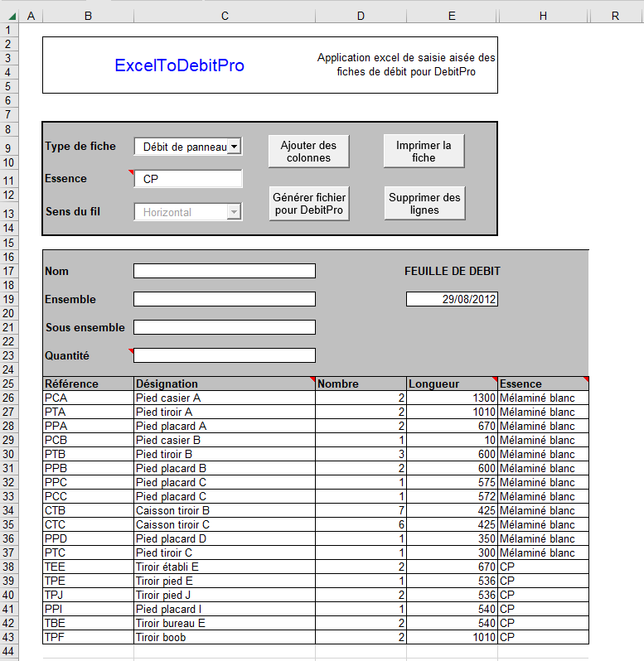Click the Quantité input field
644x661 pixels.
coord(225,355)
